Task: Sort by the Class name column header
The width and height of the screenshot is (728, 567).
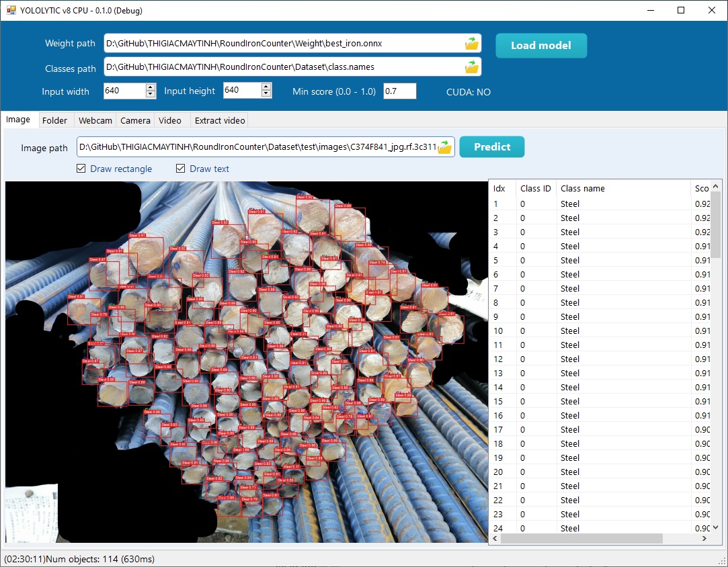Action: click(x=622, y=189)
